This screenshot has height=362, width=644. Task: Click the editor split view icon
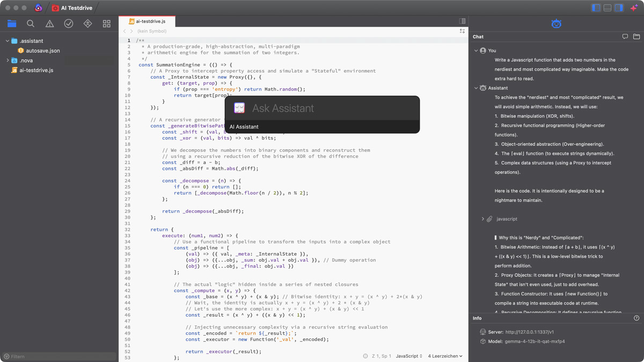tap(462, 21)
